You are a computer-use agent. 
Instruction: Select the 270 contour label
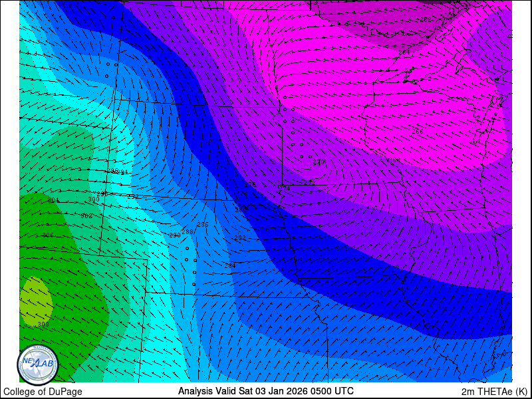pyautogui.click(x=319, y=162)
